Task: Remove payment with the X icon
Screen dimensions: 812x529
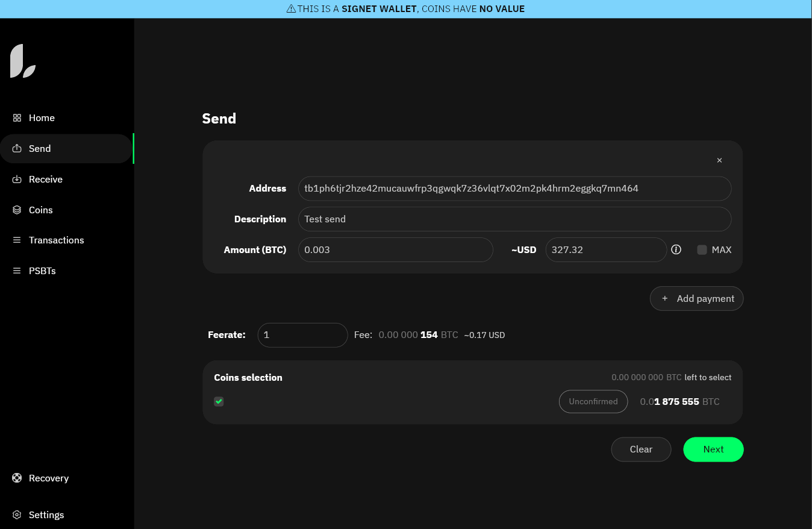Action: click(719, 160)
